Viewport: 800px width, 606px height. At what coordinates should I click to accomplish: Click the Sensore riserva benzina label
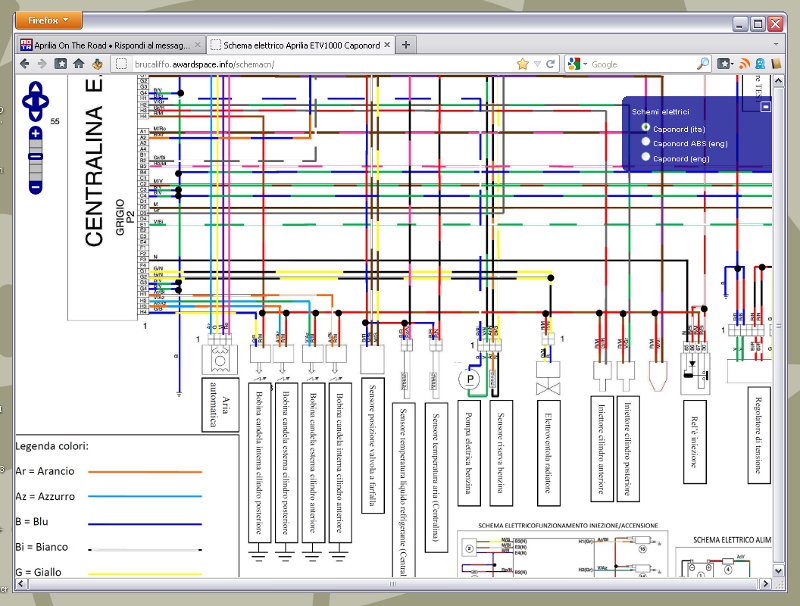[501, 452]
